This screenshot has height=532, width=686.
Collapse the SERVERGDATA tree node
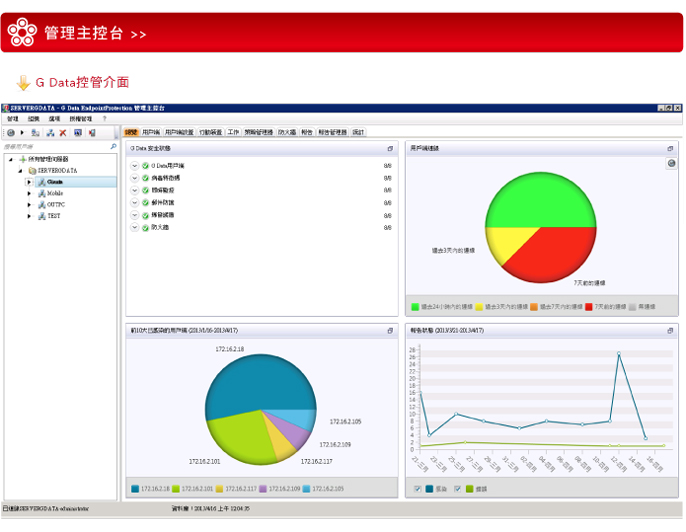click(x=20, y=171)
